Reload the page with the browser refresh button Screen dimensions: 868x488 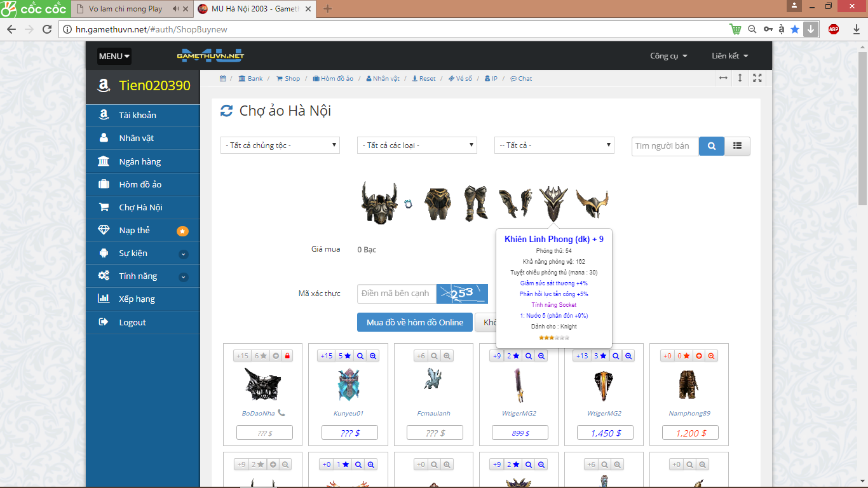pyautogui.click(x=46, y=29)
